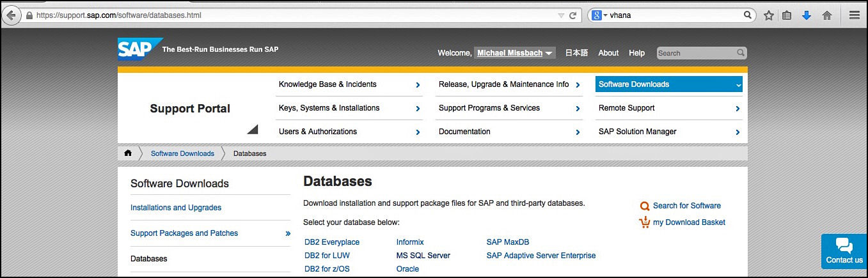Open the Informix database link
This screenshot has height=278, width=868.
[410, 242]
